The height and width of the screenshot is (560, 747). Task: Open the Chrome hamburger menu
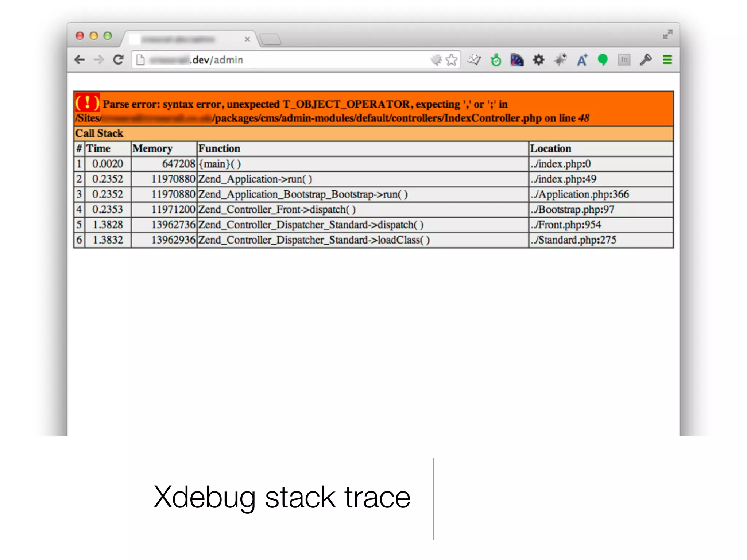click(x=667, y=60)
